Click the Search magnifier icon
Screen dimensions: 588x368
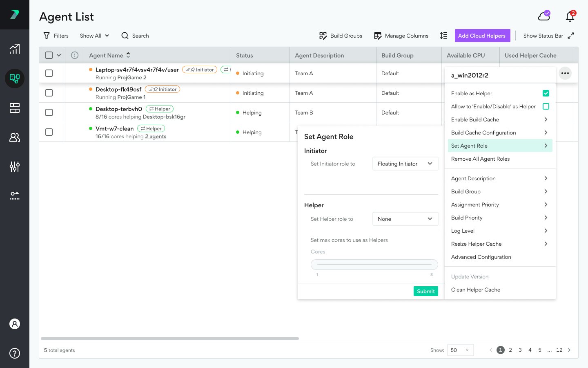click(x=125, y=36)
